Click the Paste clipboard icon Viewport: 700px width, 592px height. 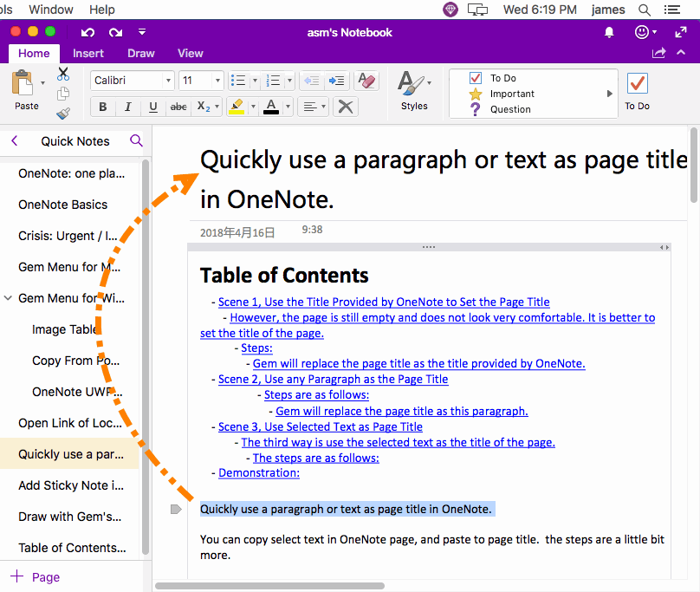pyautogui.click(x=23, y=83)
